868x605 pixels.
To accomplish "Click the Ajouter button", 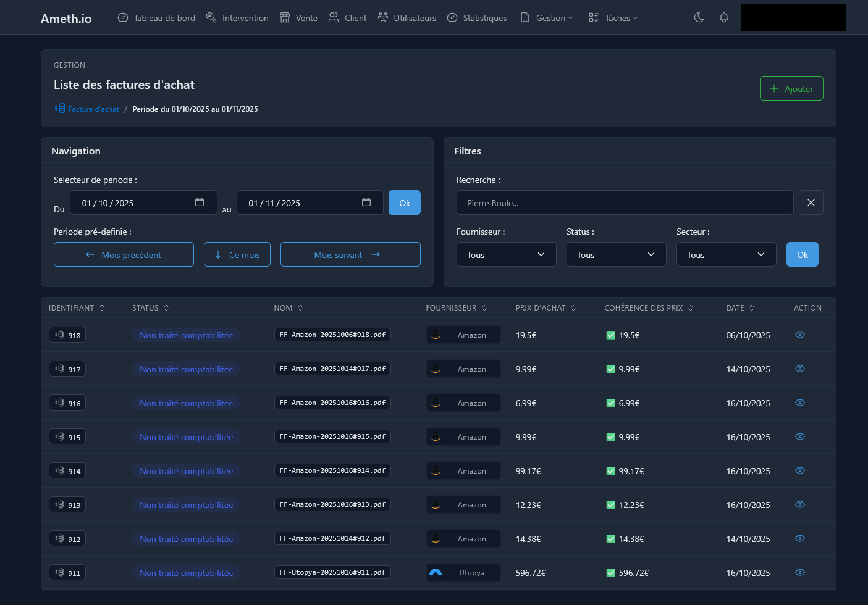I will 791,88.
